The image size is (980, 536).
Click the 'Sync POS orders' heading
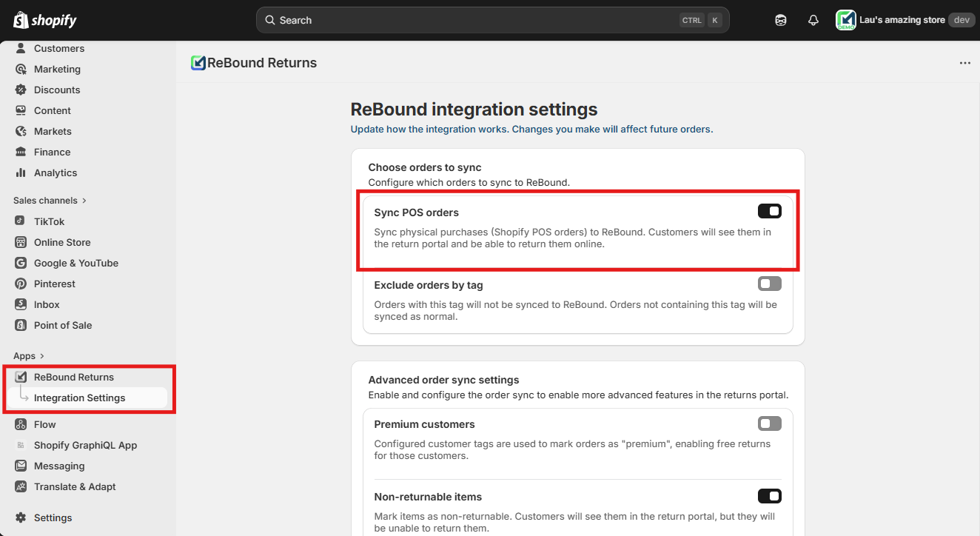click(x=417, y=212)
